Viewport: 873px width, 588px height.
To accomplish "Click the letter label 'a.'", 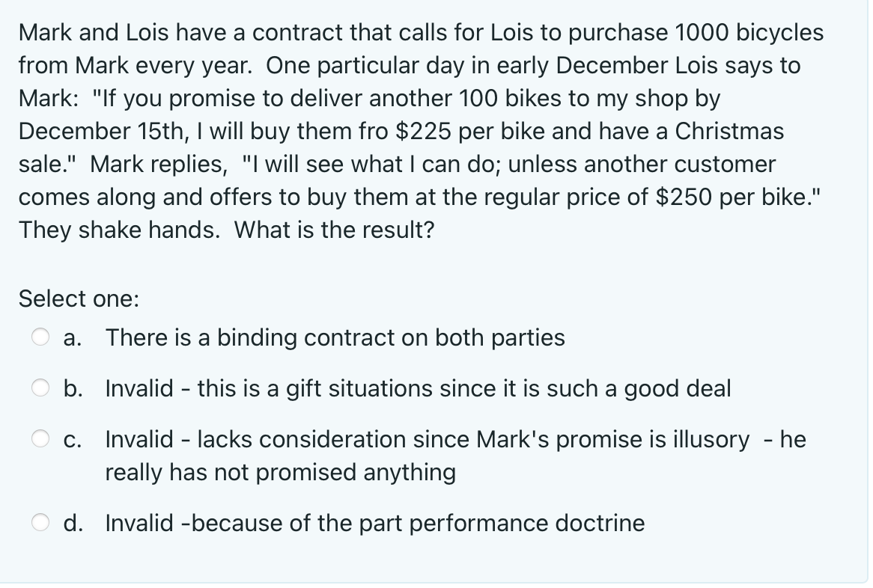I will coord(73,338).
